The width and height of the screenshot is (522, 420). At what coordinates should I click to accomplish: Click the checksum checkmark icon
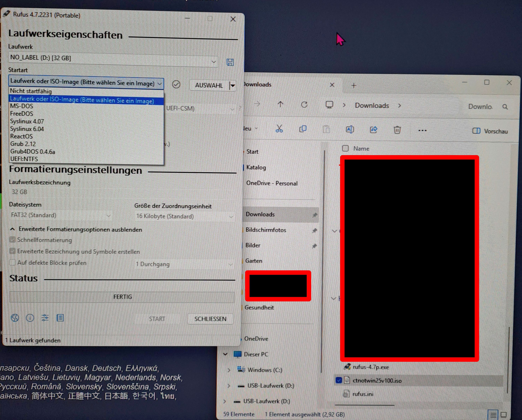176,84
